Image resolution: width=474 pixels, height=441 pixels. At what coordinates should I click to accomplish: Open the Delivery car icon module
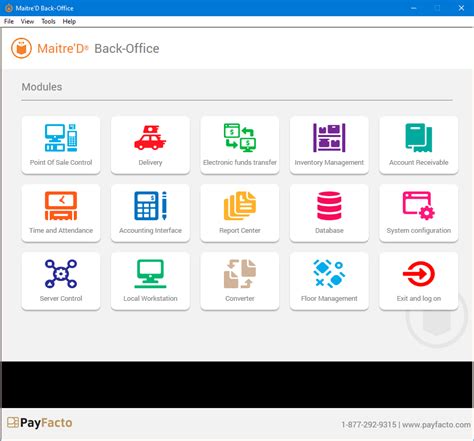pos(150,145)
